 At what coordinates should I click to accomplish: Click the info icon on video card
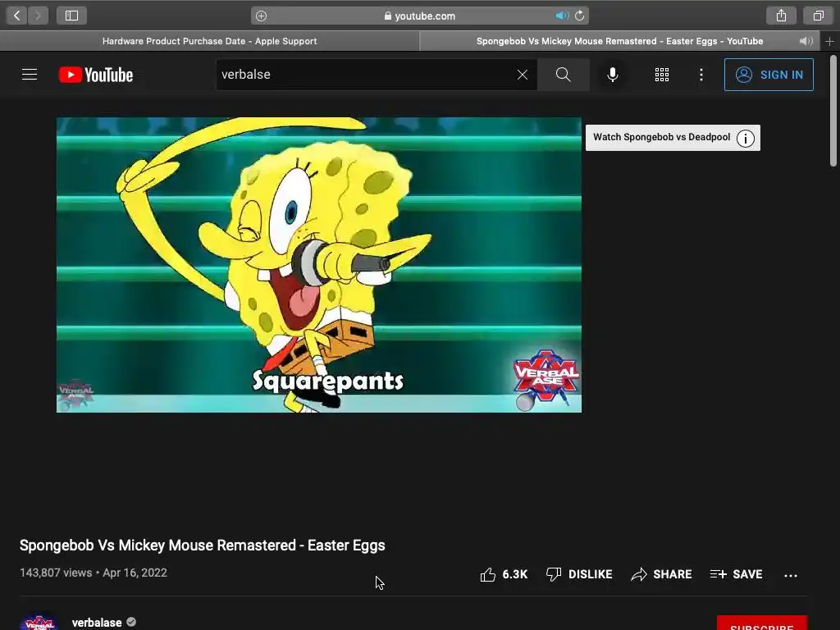[x=745, y=138]
